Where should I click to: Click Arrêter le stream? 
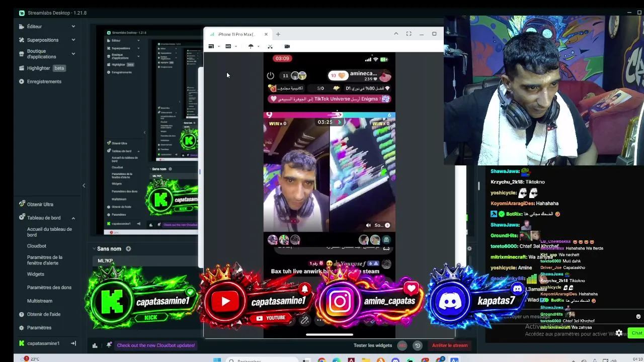coord(450,345)
